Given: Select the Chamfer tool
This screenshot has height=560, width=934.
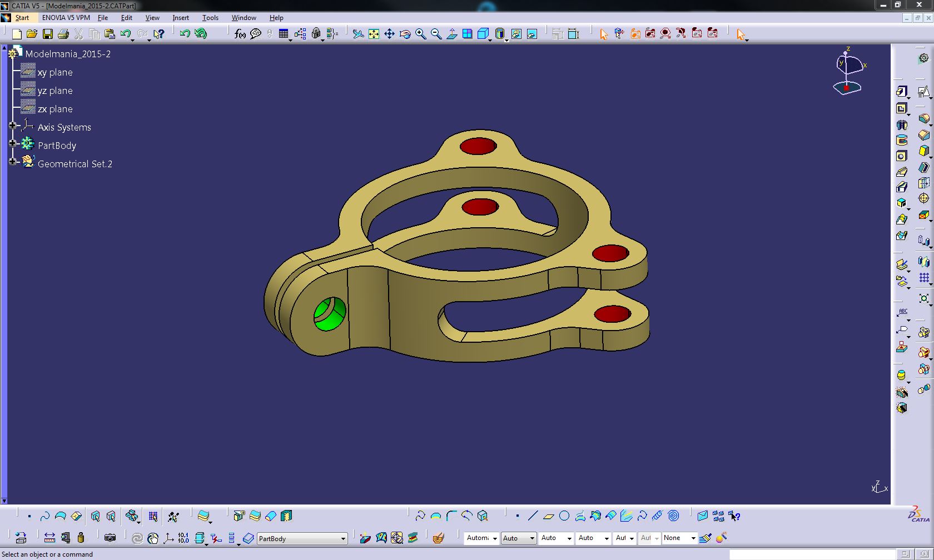Looking at the screenshot, I should click(x=924, y=134).
